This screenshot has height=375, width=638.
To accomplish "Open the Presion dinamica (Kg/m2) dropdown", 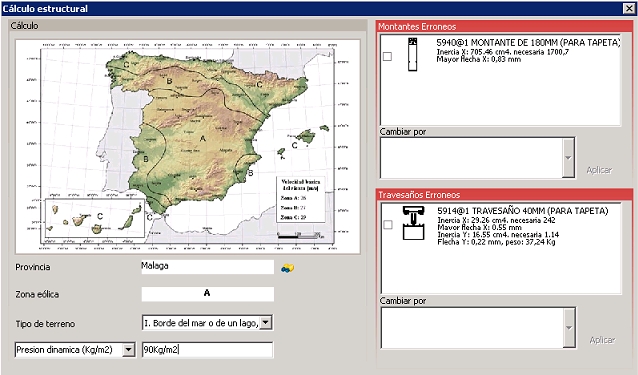I will coord(129,350).
